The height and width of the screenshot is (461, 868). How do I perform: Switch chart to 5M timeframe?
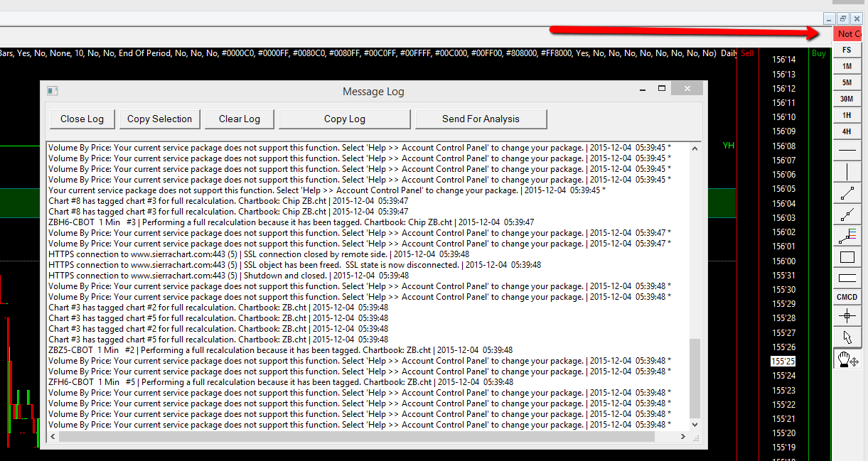point(847,82)
